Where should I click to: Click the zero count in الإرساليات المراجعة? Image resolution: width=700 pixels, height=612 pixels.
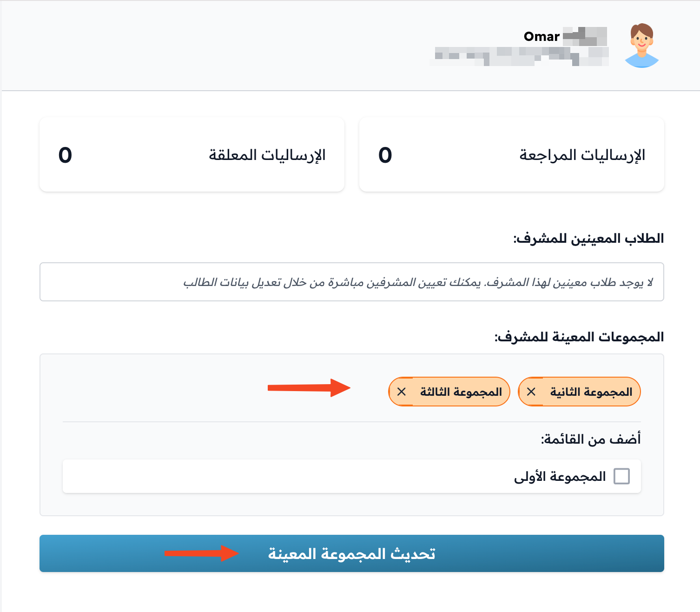click(x=385, y=155)
